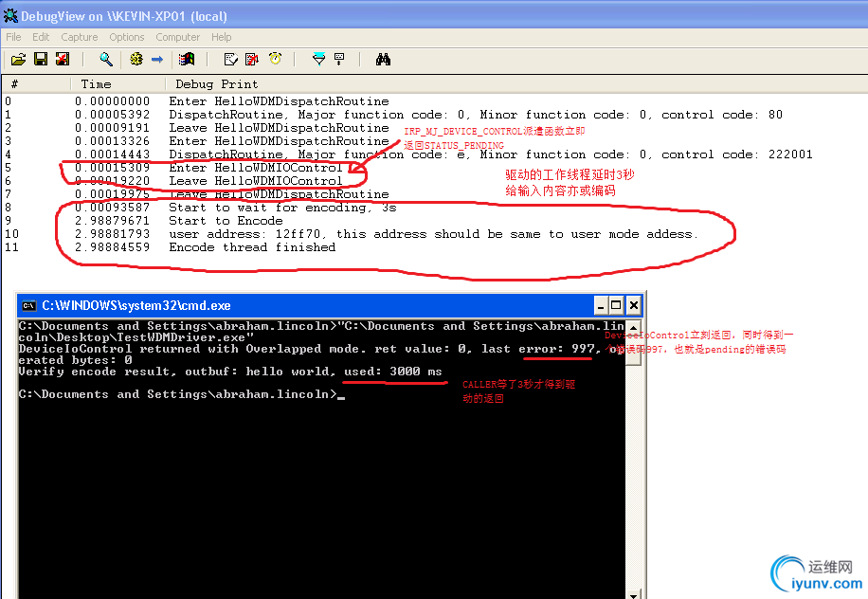The height and width of the screenshot is (599, 868).
Task: Click cmd window scrollbar up arrow
Action: [x=634, y=327]
